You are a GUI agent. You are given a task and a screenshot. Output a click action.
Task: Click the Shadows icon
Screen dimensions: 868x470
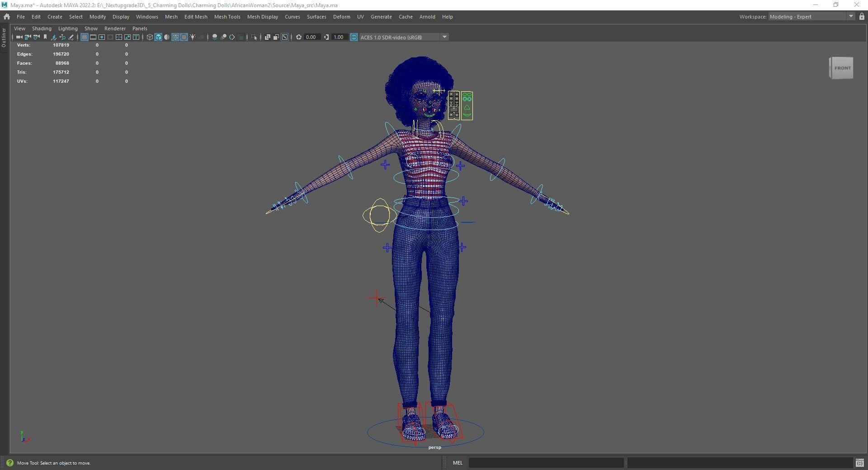click(x=201, y=37)
